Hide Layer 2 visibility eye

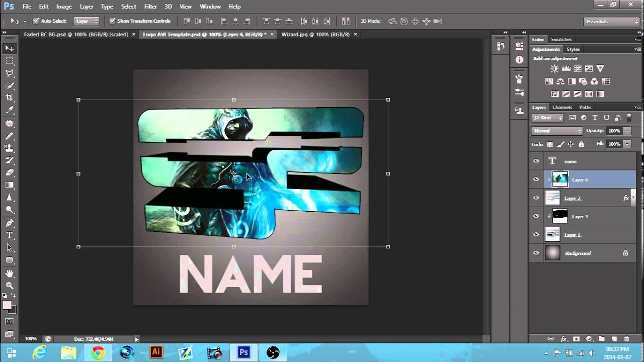pyautogui.click(x=536, y=198)
